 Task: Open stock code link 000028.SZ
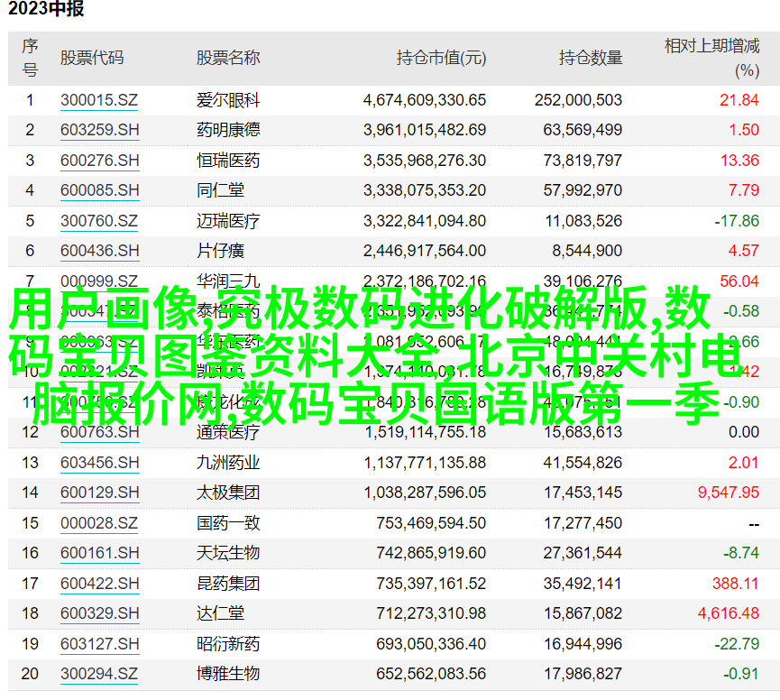tap(99, 523)
